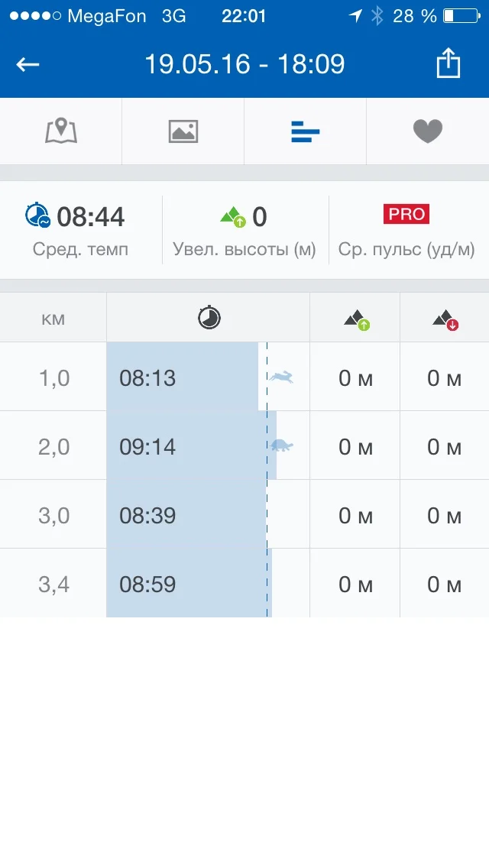
Task: Tap the average pace clock icon
Action: [37, 215]
